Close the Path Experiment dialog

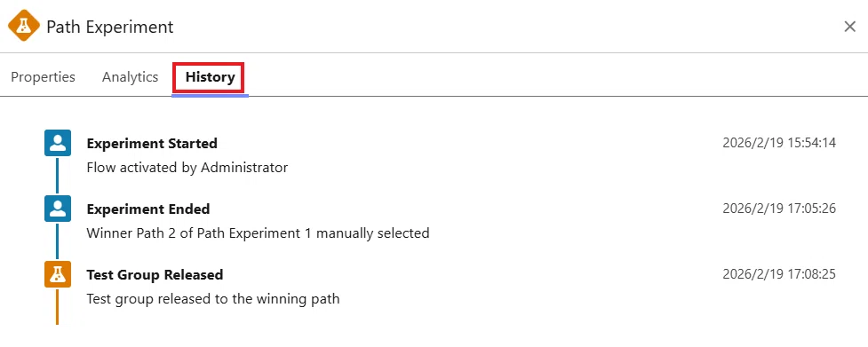[849, 27]
